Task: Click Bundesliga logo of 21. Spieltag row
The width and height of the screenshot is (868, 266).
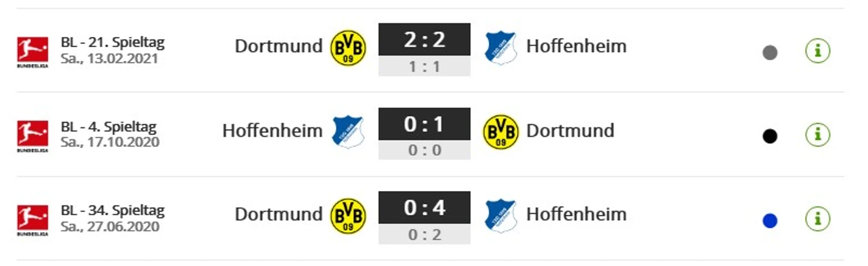Action: (32, 52)
